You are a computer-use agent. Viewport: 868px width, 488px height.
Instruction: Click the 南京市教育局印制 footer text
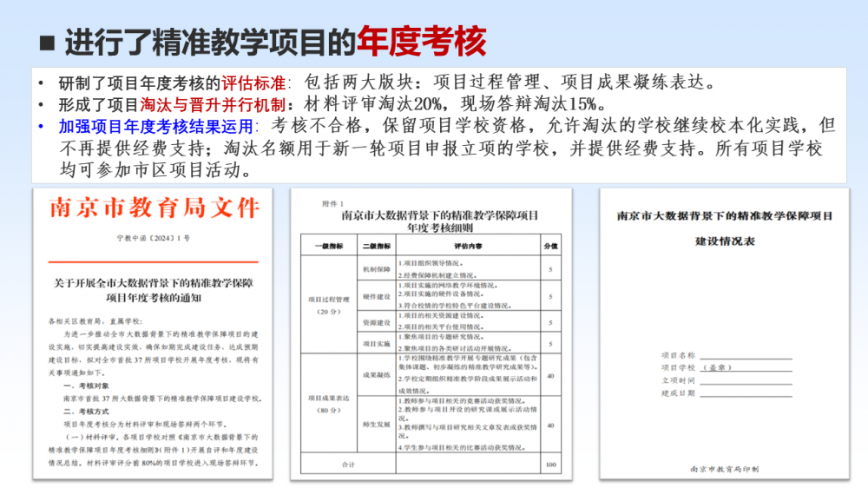pos(724,469)
